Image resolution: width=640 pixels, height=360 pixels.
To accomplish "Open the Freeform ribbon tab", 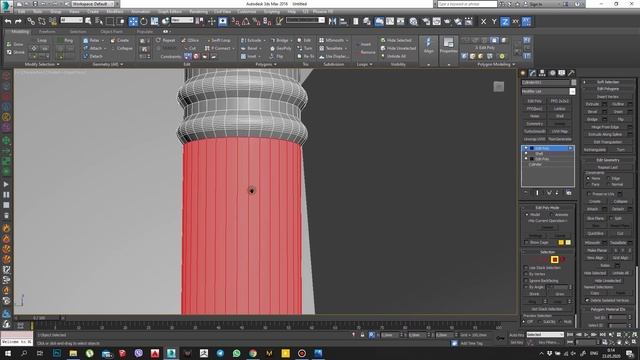I will point(47,31).
